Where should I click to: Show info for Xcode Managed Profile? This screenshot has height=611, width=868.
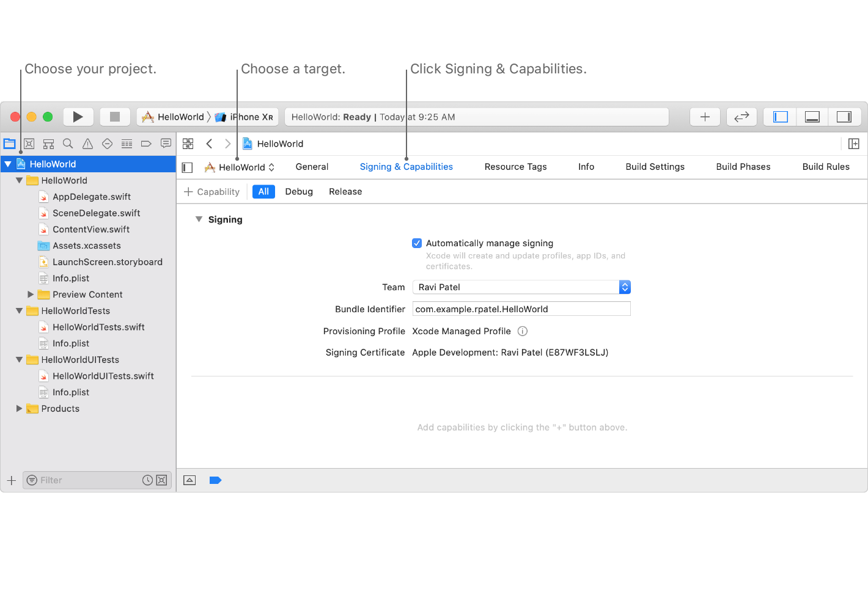click(x=523, y=331)
